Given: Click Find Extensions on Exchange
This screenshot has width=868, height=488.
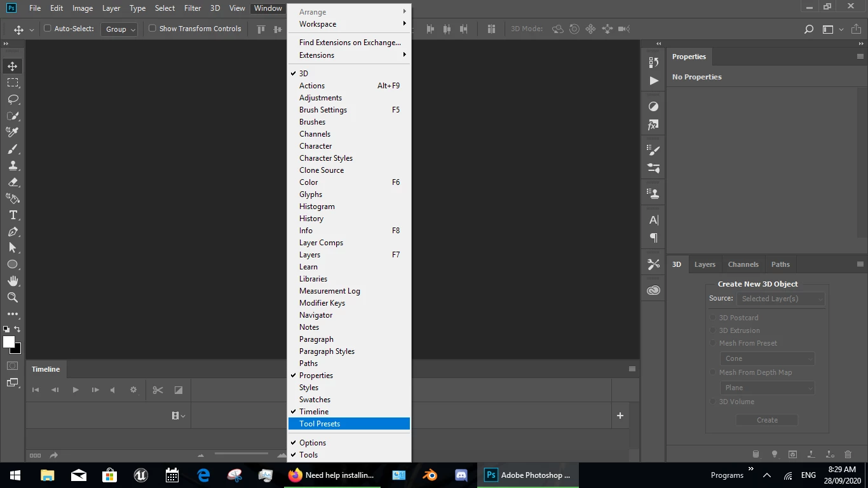Looking at the screenshot, I should (x=349, y=43).
